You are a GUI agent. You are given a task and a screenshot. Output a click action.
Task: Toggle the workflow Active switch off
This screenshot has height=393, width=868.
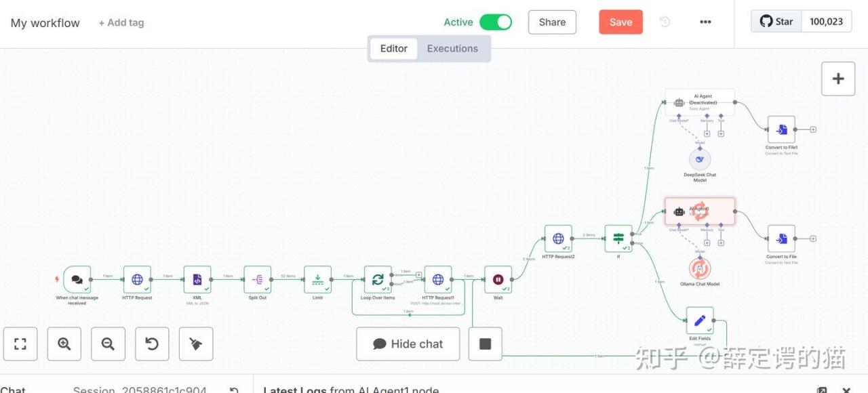pyautogui.click(x=496, y=22)
